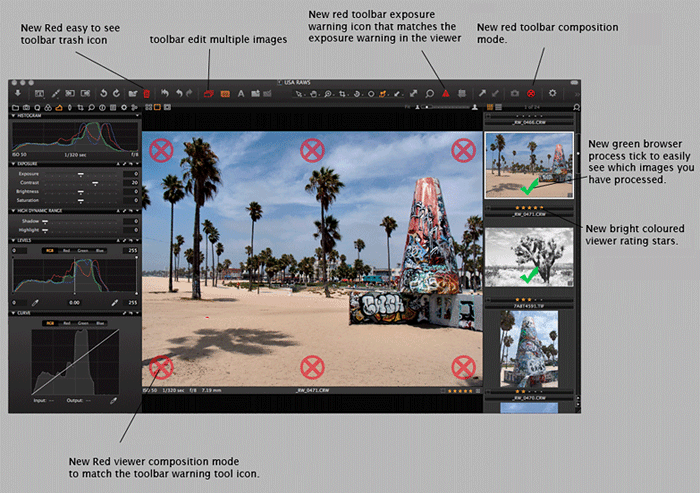Select the black and white tree thumbnail
700x493 pixels.
(x=527, y=256)
